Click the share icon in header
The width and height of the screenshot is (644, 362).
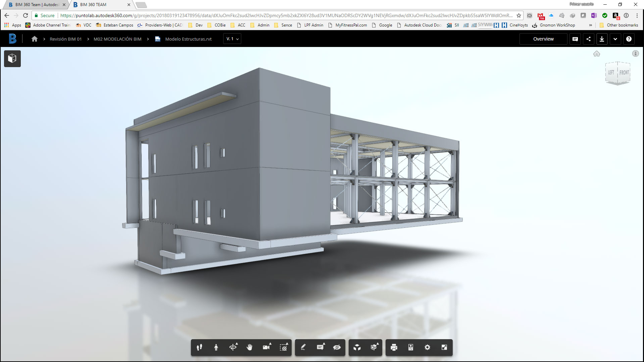(x=588, y=39)
